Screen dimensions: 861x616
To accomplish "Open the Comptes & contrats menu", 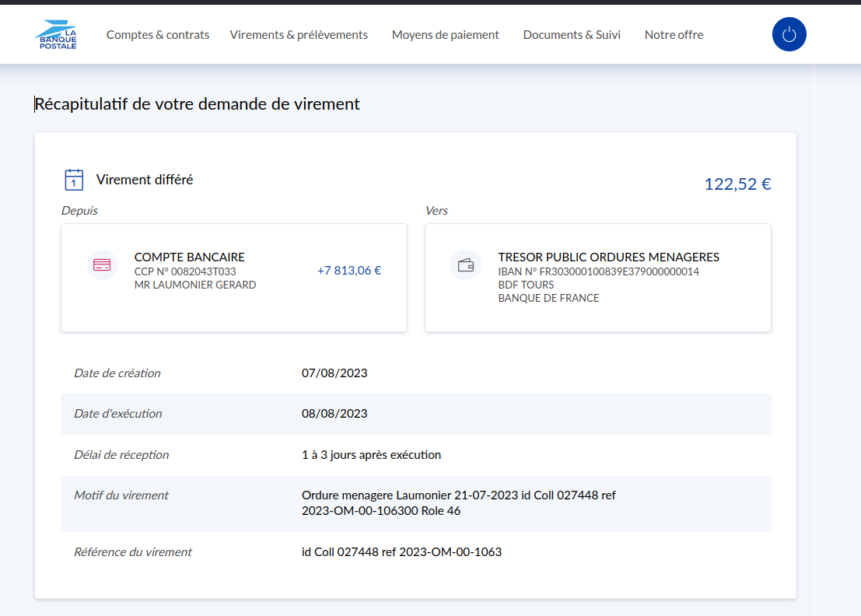I will point(158,35).
